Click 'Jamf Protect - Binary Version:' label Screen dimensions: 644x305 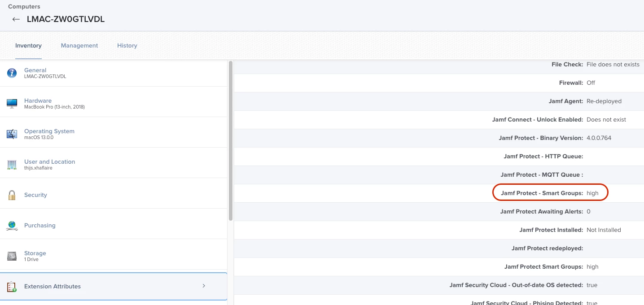541,138
